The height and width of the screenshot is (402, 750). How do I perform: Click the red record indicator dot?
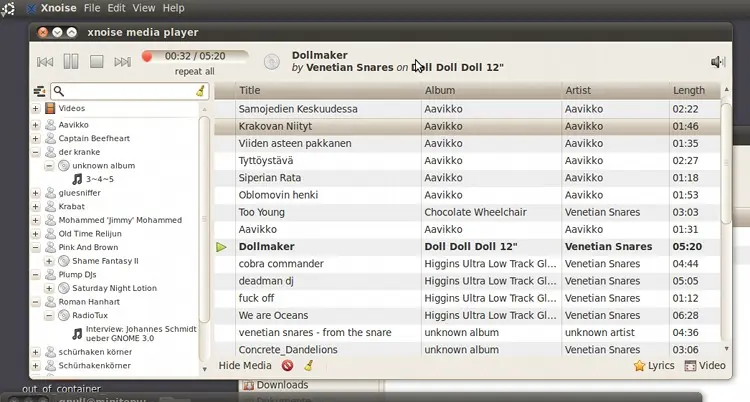click(147, 57)
